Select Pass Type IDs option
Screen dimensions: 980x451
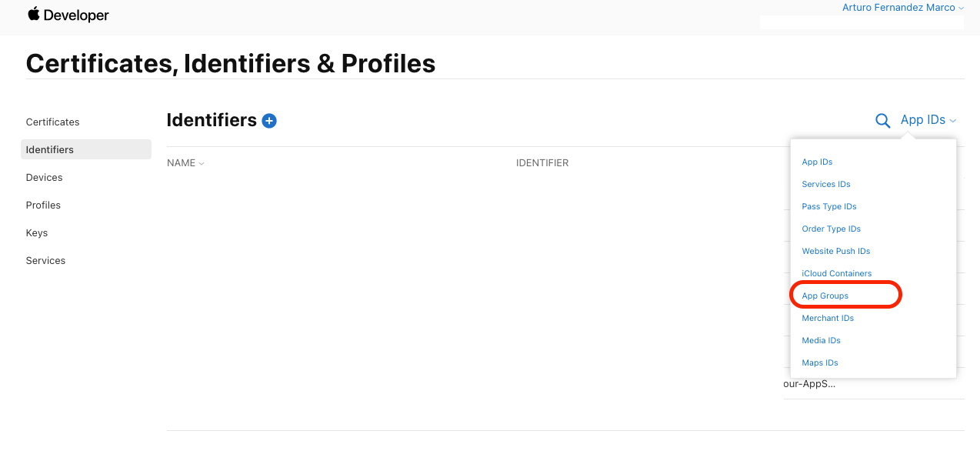coord(828,206)
